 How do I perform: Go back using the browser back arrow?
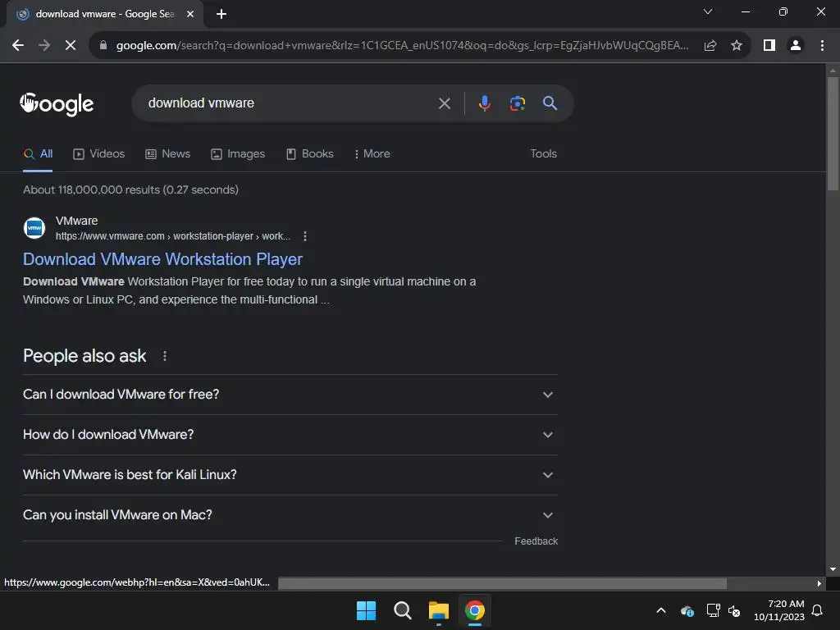pyautogui.click(x=18, y=46)
